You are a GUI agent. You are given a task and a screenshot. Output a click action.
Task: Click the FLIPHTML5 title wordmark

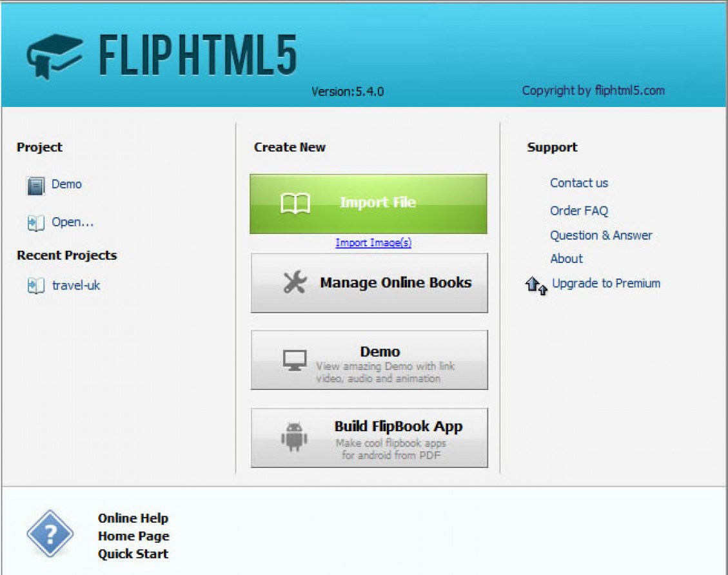point(198,55)
